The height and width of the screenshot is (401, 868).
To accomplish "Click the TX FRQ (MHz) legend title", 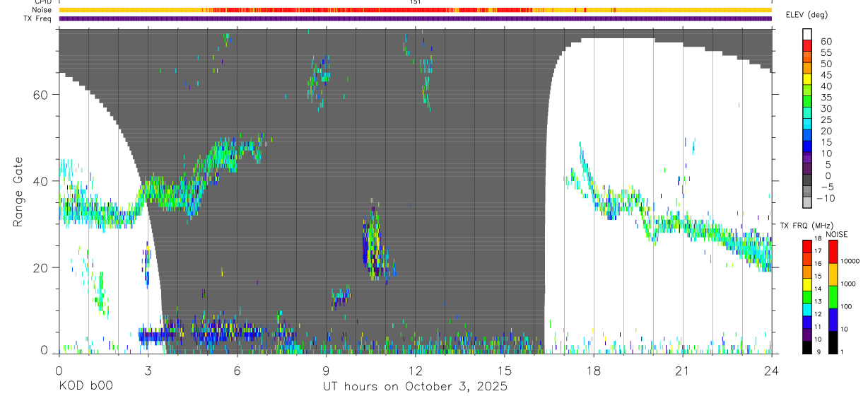I will coord(803,225).
